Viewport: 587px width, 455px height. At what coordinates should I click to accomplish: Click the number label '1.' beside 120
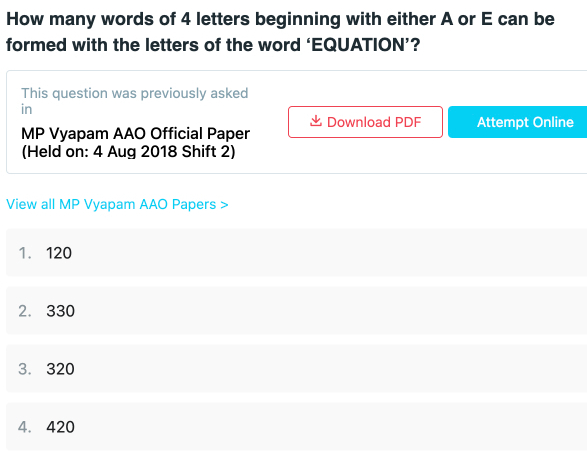tap(25, 253)
